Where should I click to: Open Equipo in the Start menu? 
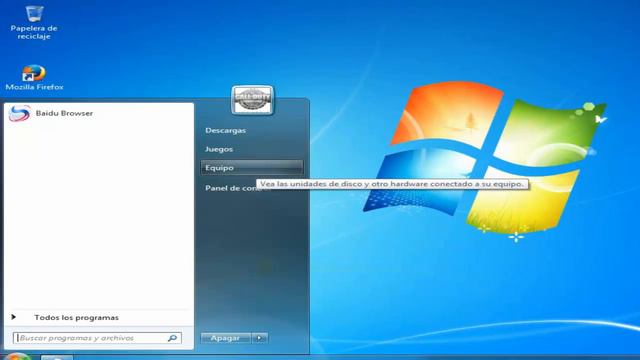click(252, 168)
